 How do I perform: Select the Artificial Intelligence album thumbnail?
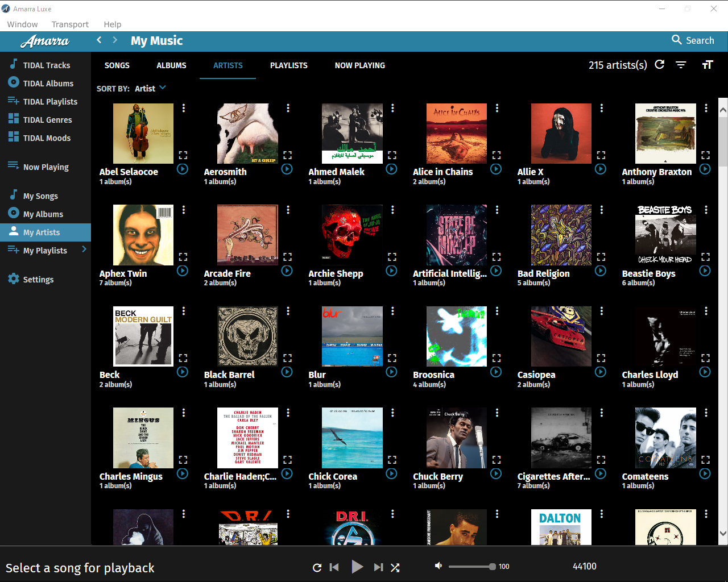[x=457, y=235]
